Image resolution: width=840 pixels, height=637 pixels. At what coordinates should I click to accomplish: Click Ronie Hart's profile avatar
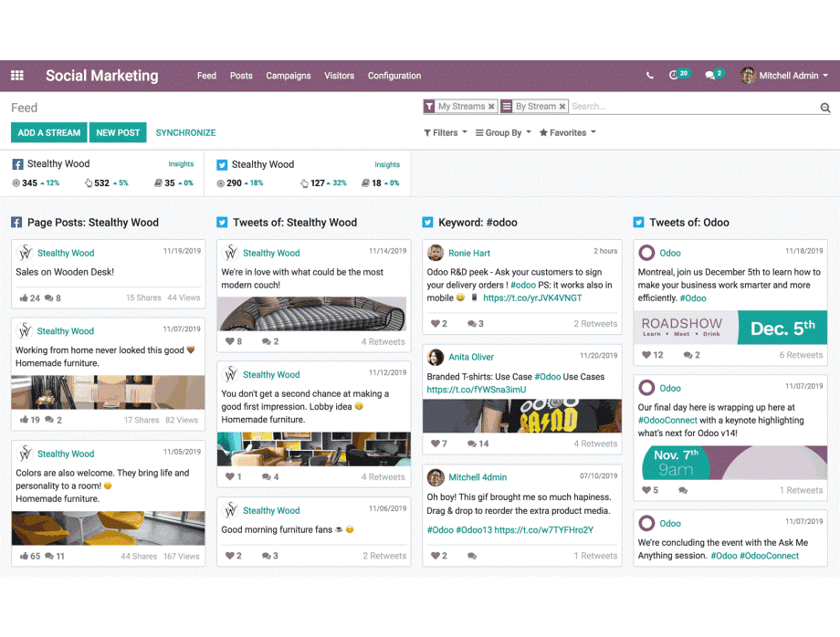click(x=436, y=253)
